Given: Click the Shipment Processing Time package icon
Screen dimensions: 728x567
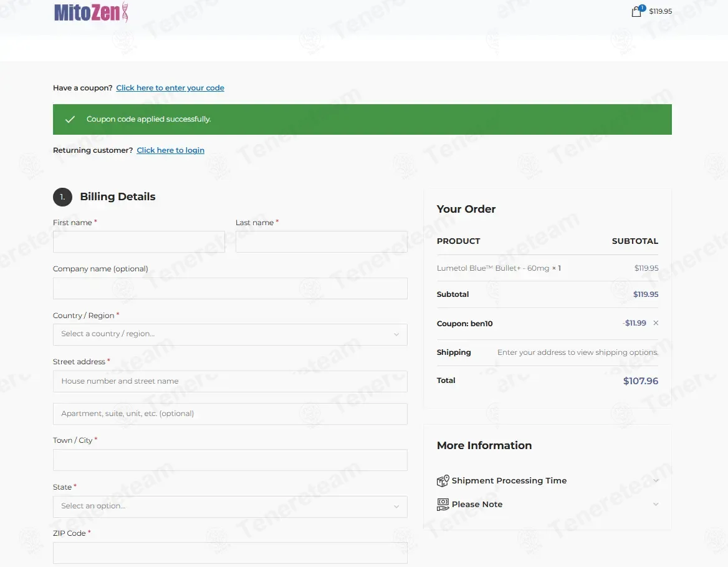Looking at the screenshot, I should pos(443,480).
